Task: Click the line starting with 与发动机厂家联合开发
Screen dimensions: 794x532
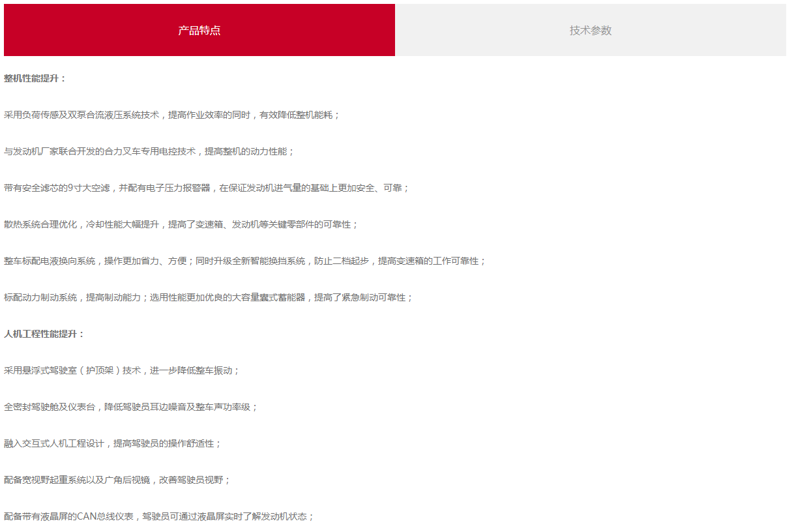Action: point(149,151)
